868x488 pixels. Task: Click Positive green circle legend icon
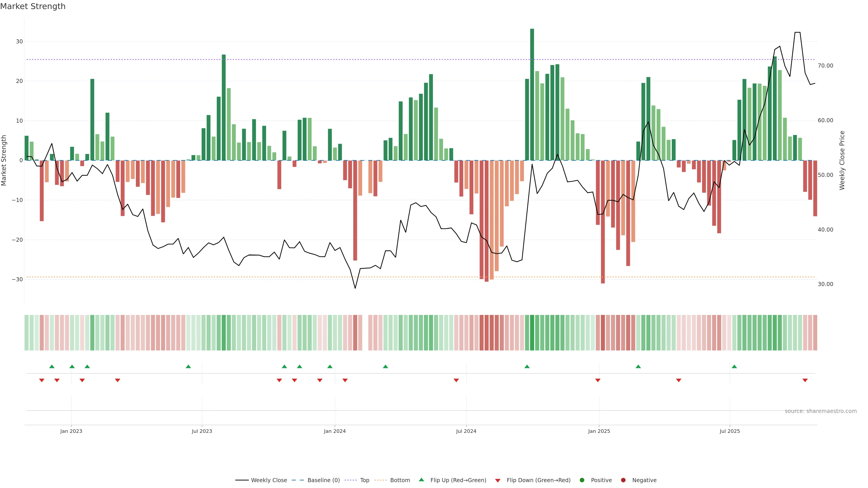(x=582, y=480)
